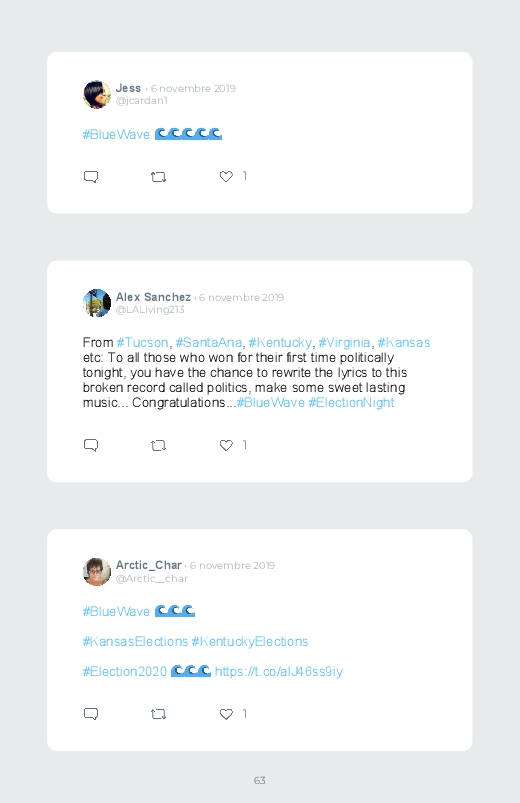Retweet Jess's #BlueWave tweet
This screenshot has width=520, height=803.
point(158,177)
